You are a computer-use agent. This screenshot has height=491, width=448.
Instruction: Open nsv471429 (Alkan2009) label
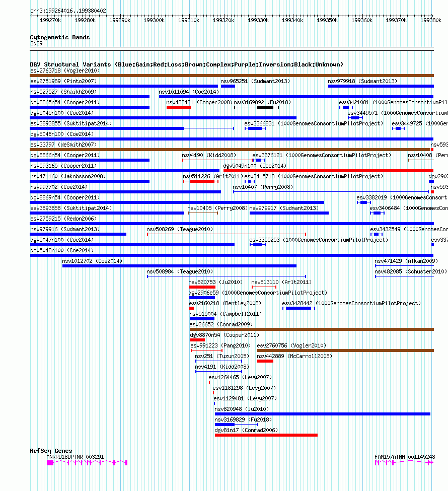point(406,261)
